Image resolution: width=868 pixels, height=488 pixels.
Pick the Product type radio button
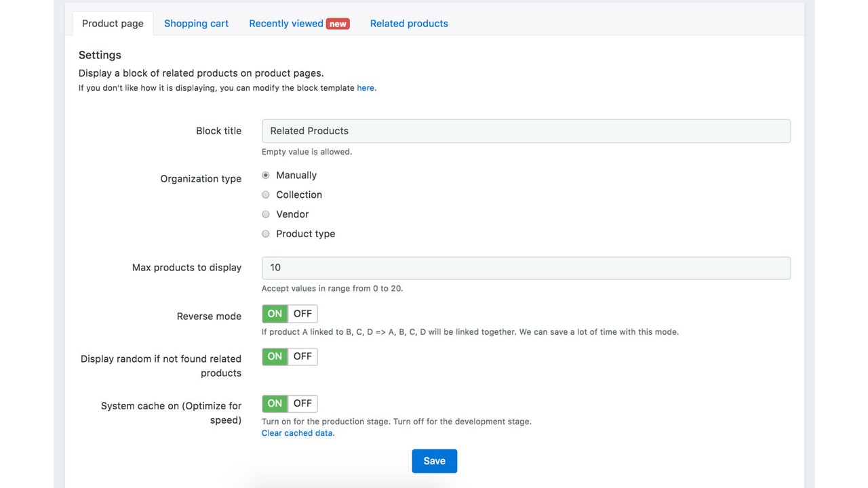[266, 234]
